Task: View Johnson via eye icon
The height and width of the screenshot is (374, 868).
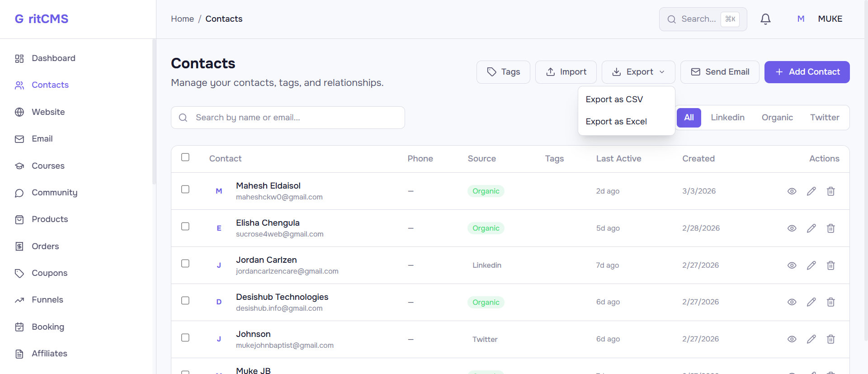Action: coord(792,339)
